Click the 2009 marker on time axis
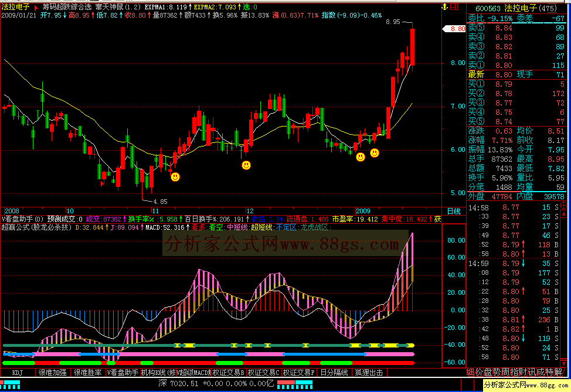571x392 pixels. pyautogui.click(x=363, y=211)
